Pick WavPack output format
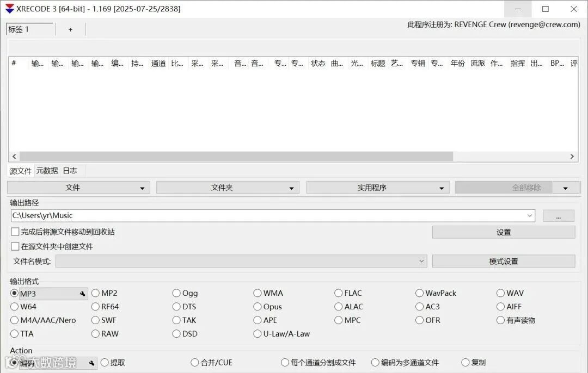The width and height of the screenshot is (588, 373). pos(419,293)
